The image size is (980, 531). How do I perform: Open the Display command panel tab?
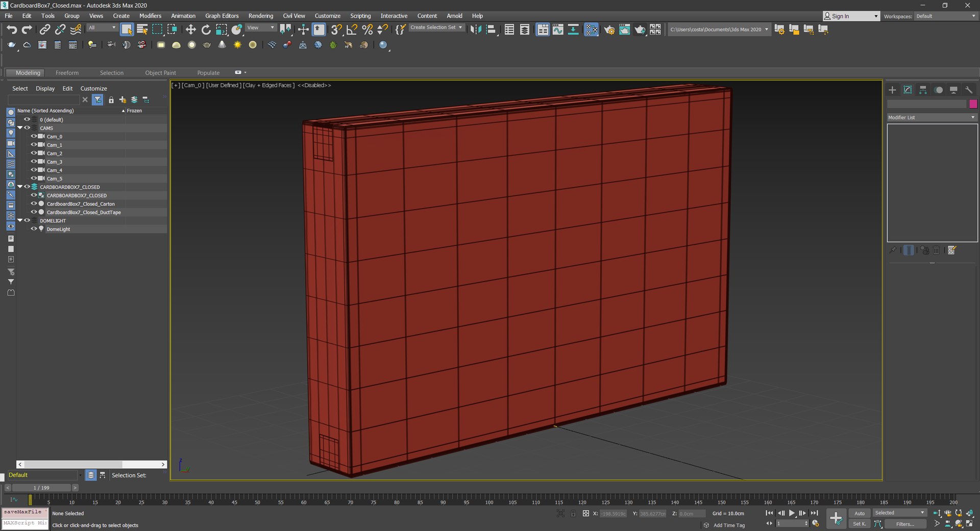(953, 90)
